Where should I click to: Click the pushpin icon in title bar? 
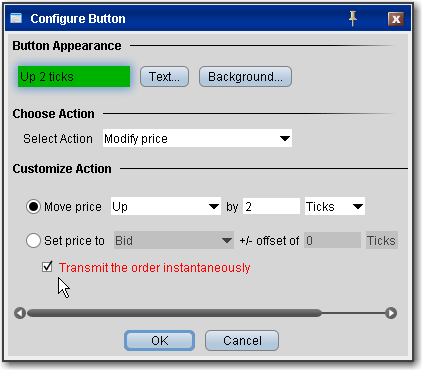[x=353, y=18]
